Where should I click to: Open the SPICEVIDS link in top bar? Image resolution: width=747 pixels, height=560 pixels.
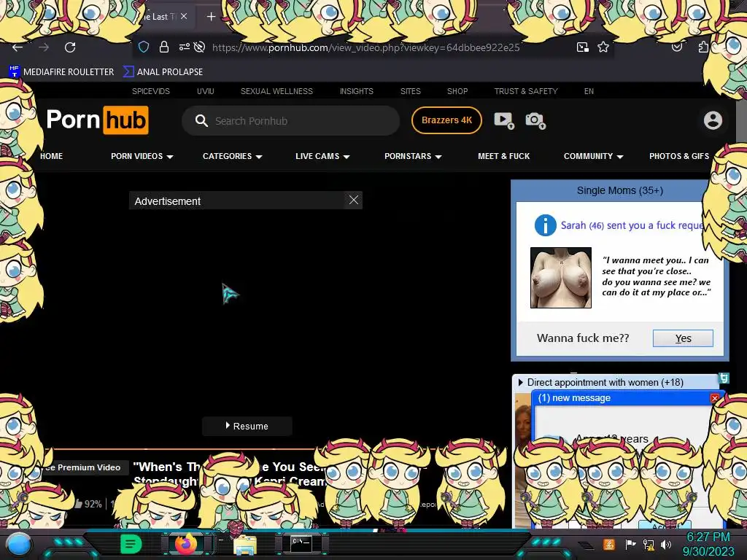point(151,91)
